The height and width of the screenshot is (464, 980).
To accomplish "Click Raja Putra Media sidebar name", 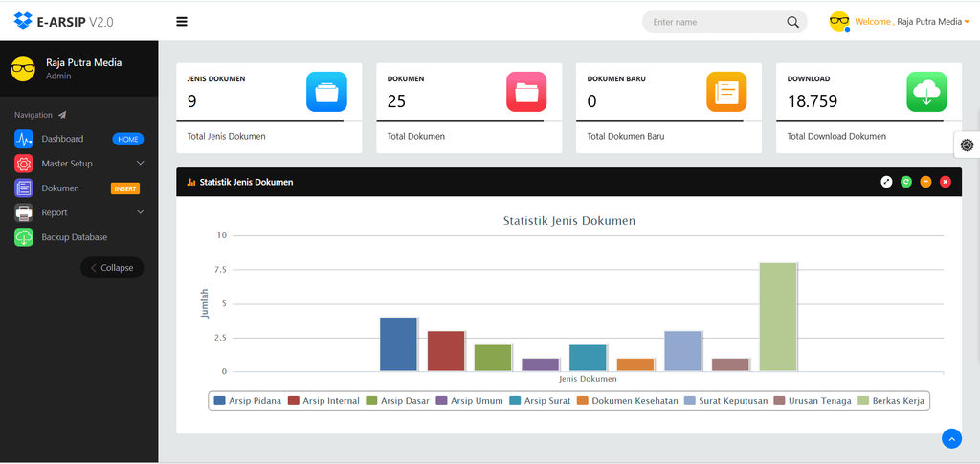I will tap(84, 62).
